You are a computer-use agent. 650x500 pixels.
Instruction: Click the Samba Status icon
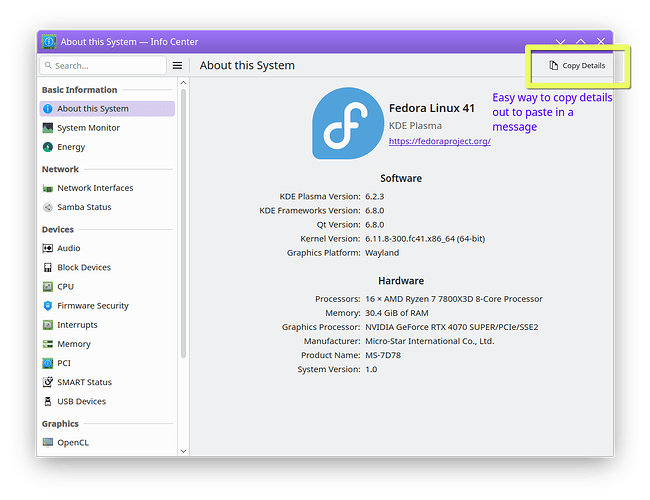(x=48, y=207)
